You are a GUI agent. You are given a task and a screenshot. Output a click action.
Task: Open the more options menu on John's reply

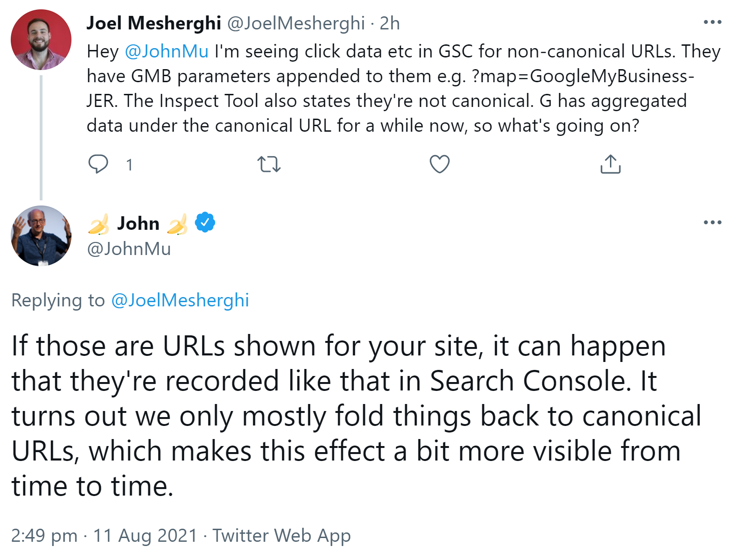coord(712,223)
